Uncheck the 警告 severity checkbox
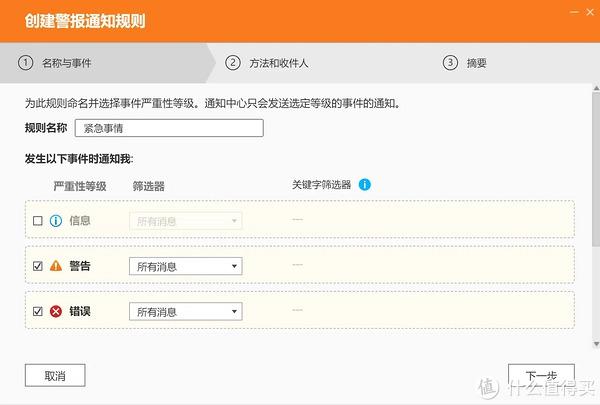 coord(38,266)
